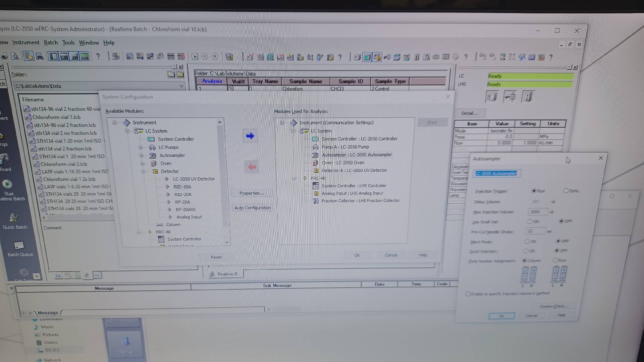The image size is (644, 362).
Task: Set Use Small Vial to OFF
Action: coord(561,221)
